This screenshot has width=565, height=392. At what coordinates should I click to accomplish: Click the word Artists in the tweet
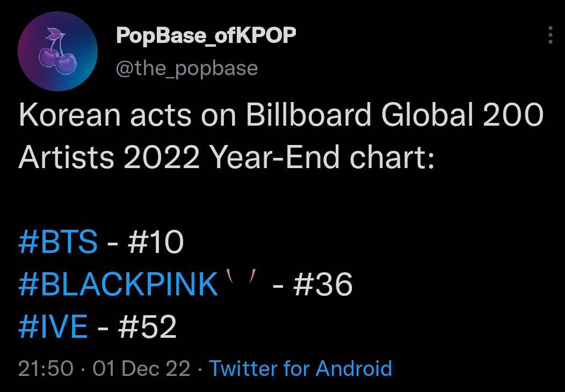(66, 157)
